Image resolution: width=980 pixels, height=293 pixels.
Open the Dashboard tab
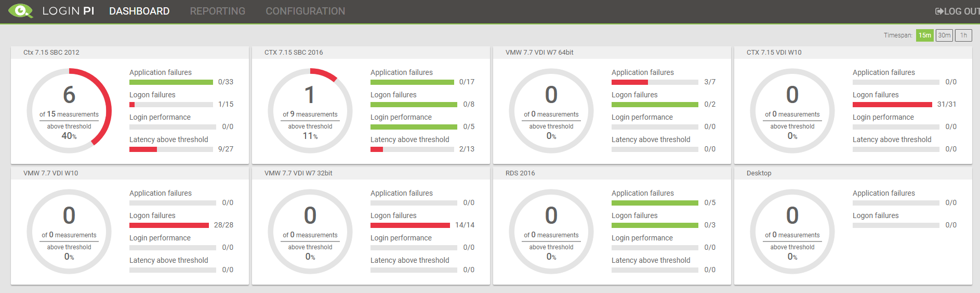pyautogui.click(x=139, y=11)
